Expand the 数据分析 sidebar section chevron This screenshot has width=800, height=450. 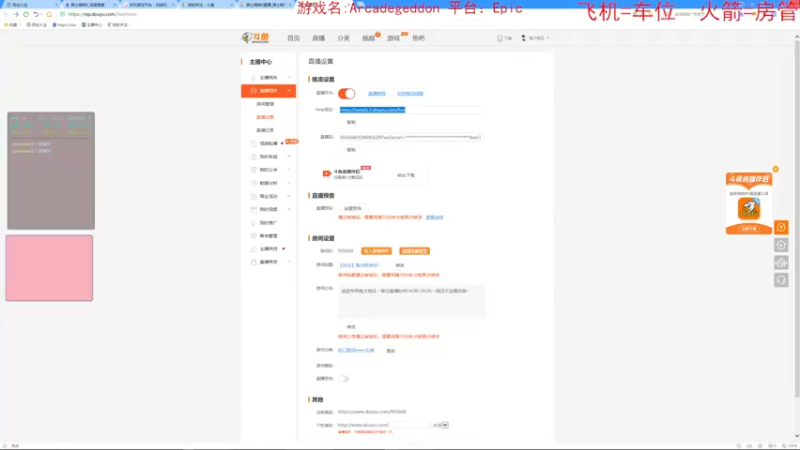pyautogui.click(x=289, y=183)
